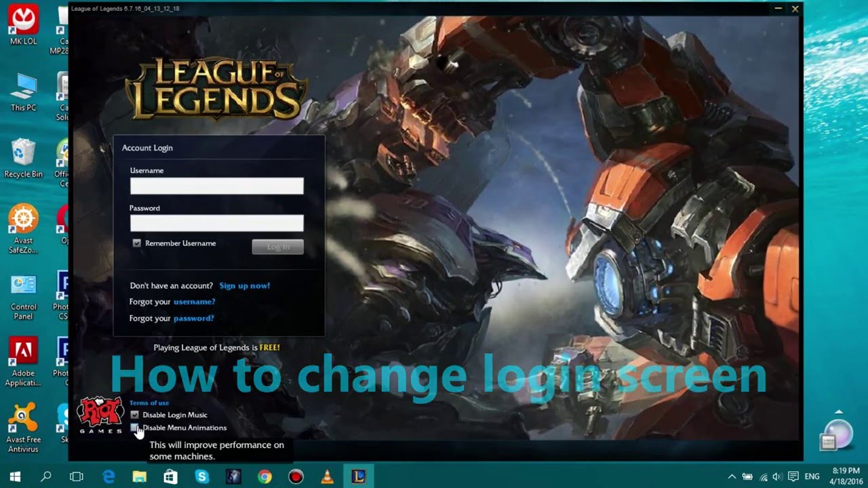Select the Avast SafeZone desktop icon
868x488 pixels.
pos(23,229)
